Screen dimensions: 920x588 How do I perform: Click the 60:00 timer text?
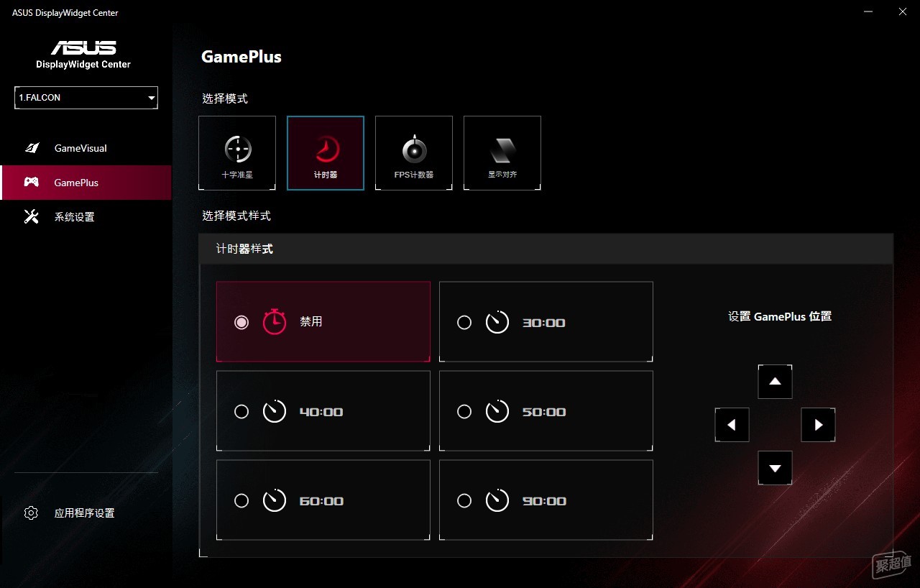tap(321, 501)
